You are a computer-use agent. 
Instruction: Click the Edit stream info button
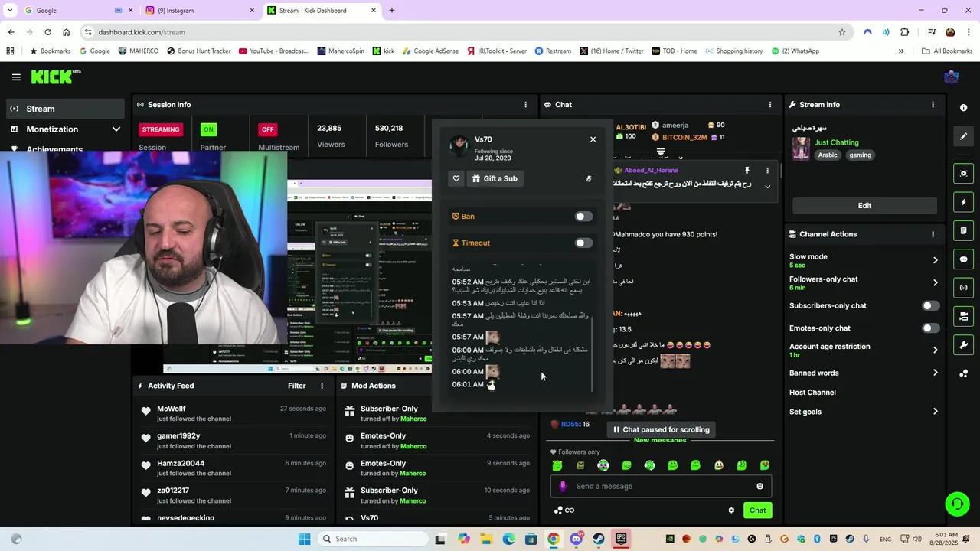(864, 206)
